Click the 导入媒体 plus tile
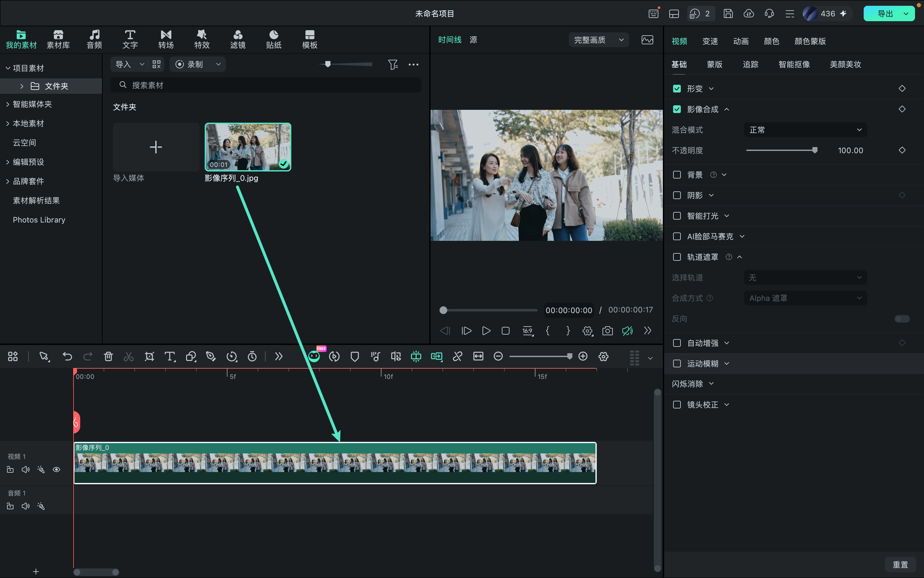924x578 pixels. (156, 147)
